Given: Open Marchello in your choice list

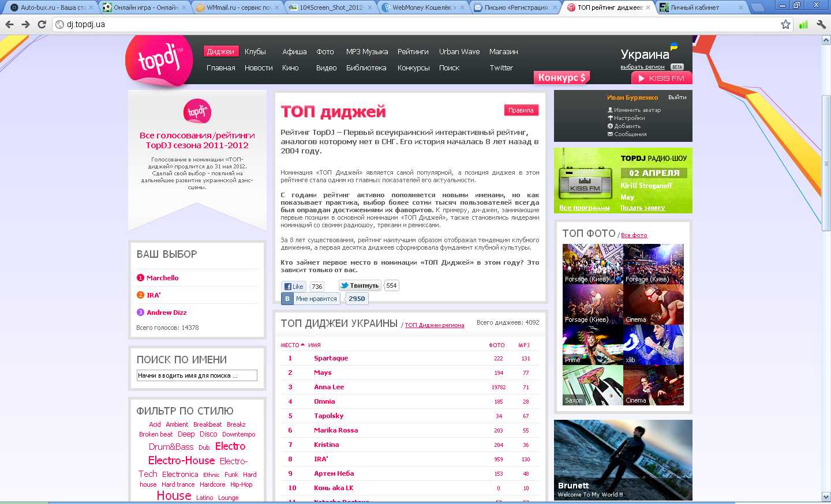Looking at the screenshot, I should (x=162, y=278).
